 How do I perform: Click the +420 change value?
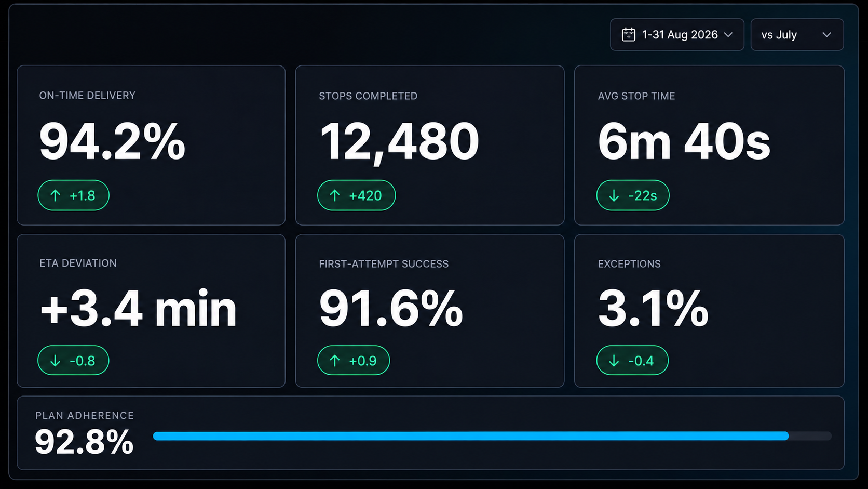(365, 195)
